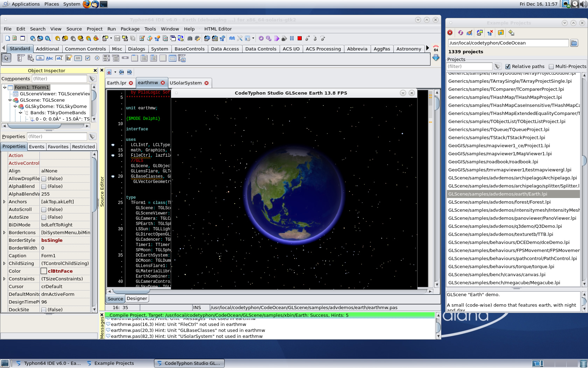
Task: Show more palette tabs with right arrow
Action: pos(427,48)
